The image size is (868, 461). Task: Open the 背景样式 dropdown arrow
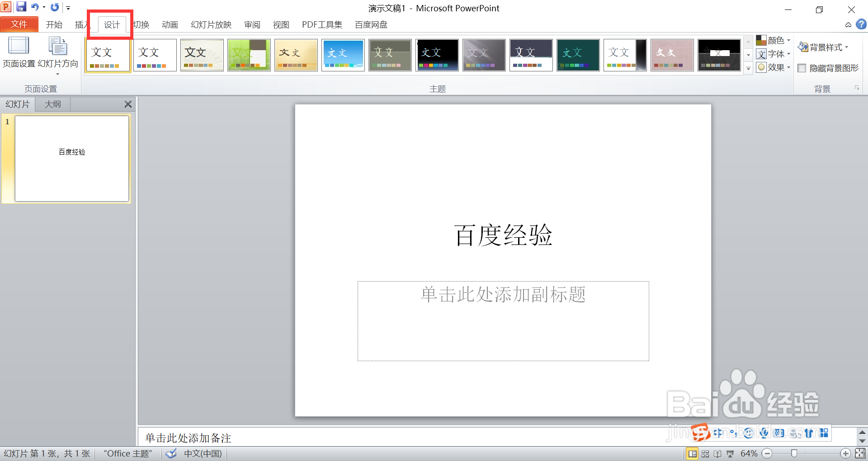(846, 47)
